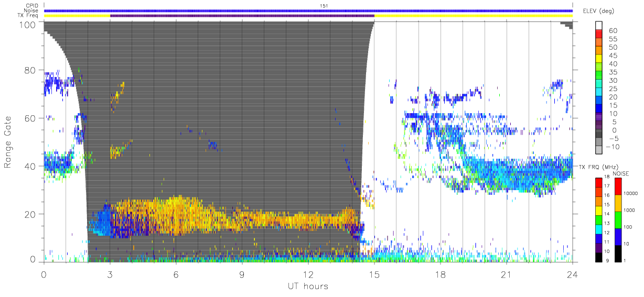Screen dimensions: 644x297
Task: Pick the black bottom segment of the NOISE bar
Action: click(x=618, y=253)
